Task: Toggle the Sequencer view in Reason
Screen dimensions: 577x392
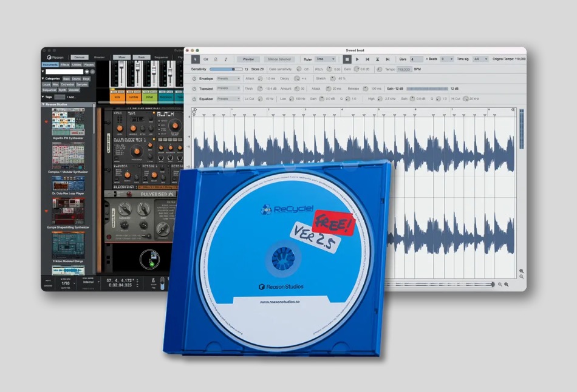Action: point(161,58)
